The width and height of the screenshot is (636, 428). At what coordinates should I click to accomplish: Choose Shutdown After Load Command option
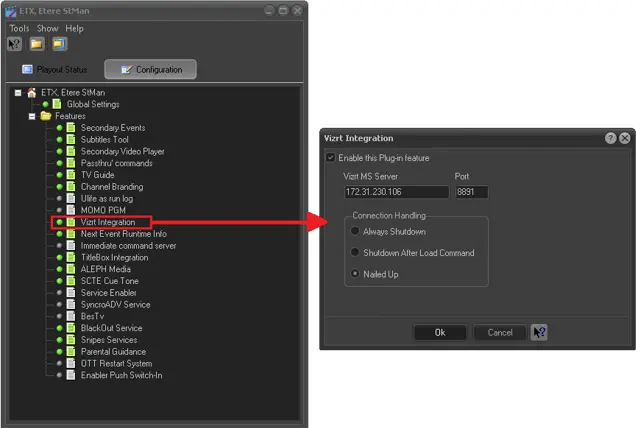pyautogui.click(x=354, y=253)
